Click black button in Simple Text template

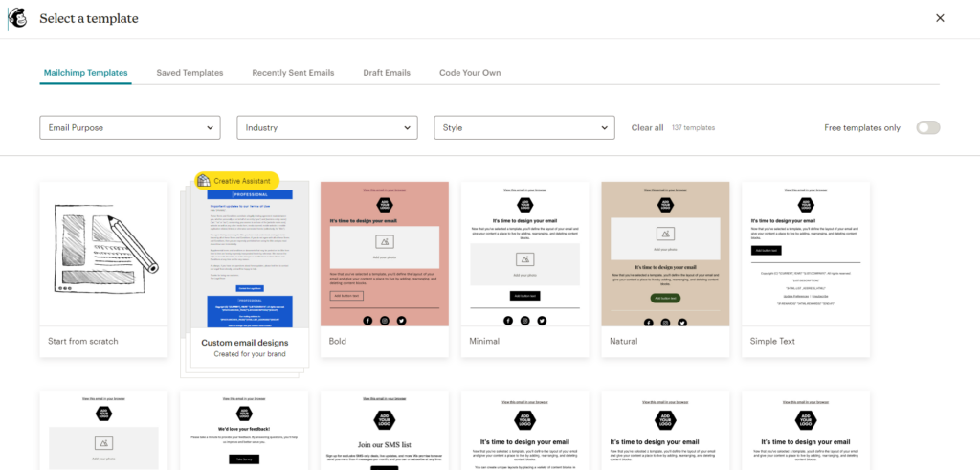point(767,250)
